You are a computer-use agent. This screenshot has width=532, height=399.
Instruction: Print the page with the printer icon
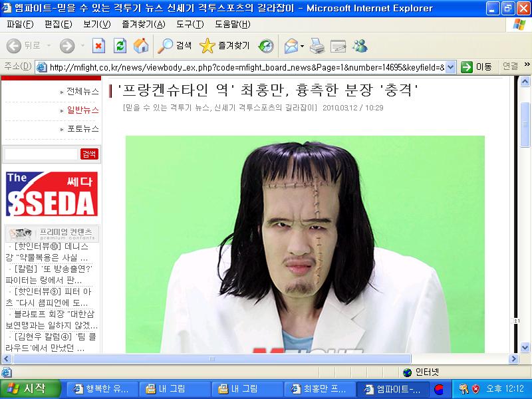pos(317,46)
